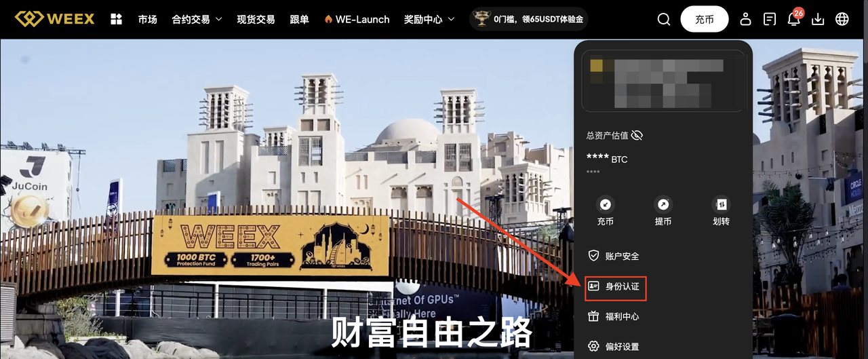868x359 pixels.
Task: Open the 现货交易 menu item
Action: [256, 19]
